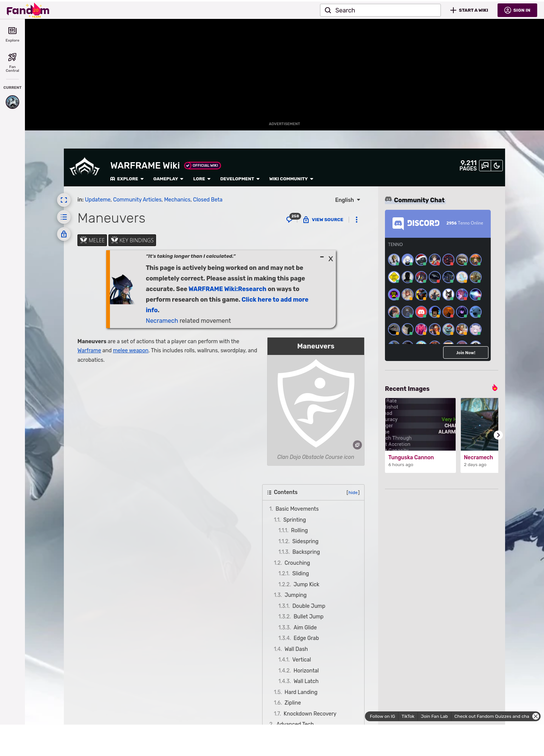Expand the Lore menu
544x756 pixels.
point(202,179)
